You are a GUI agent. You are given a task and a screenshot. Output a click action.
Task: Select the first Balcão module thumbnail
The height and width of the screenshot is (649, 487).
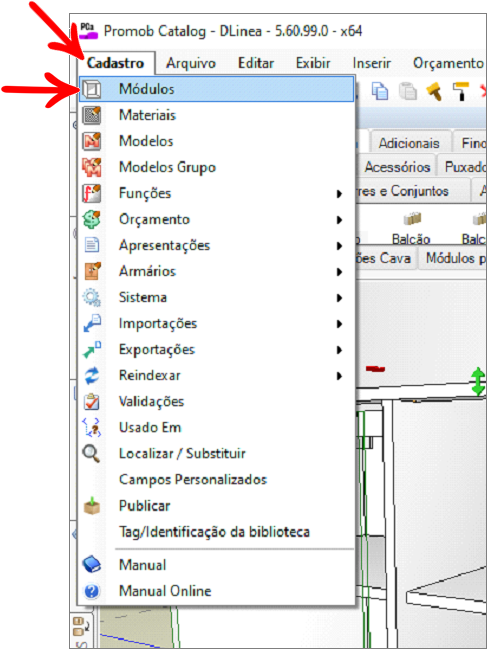(x=411, y=228)
